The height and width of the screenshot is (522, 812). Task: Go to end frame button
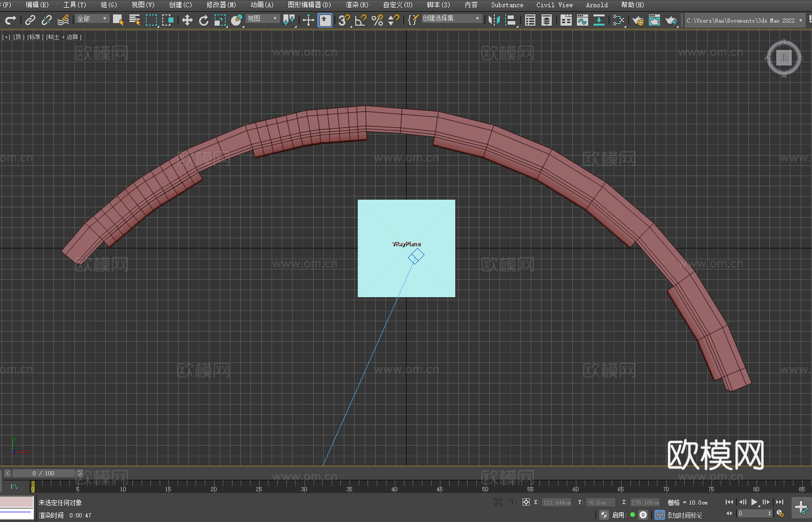tap(780, 502)
